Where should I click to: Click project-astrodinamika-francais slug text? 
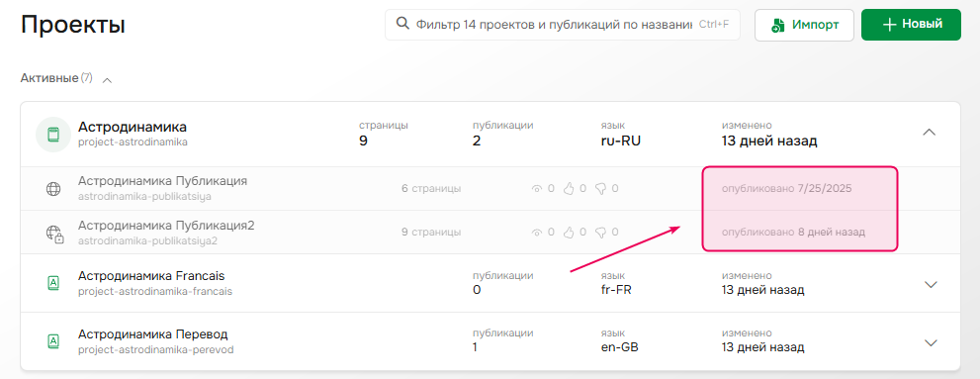click(x=155, y=292)
